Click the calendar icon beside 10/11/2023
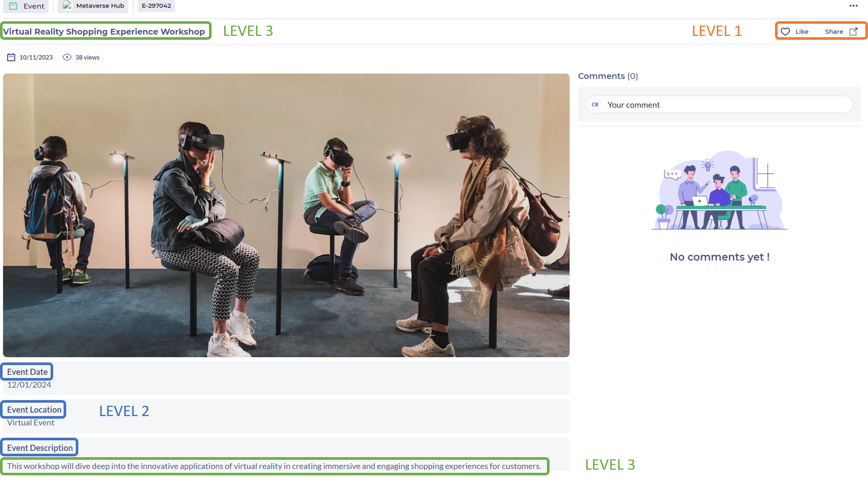The height and width of the screenshot is (484, 868). click(11, 57)
